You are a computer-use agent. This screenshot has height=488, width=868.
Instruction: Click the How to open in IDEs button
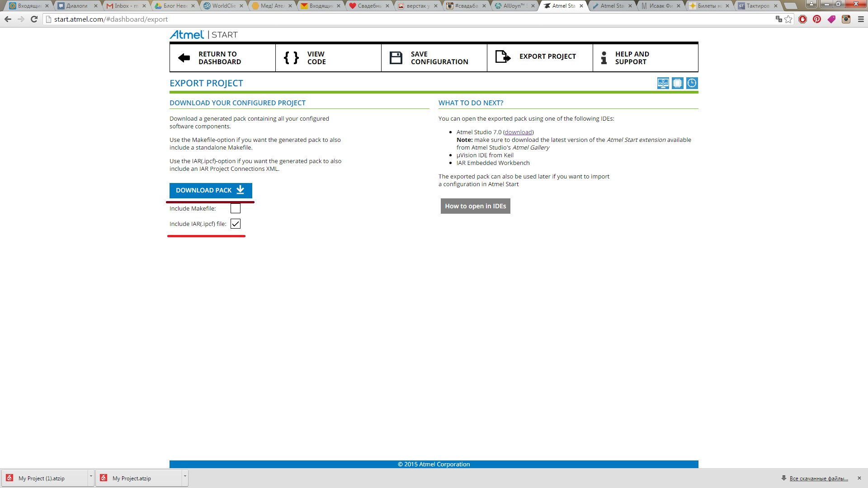tap(476, 206)
